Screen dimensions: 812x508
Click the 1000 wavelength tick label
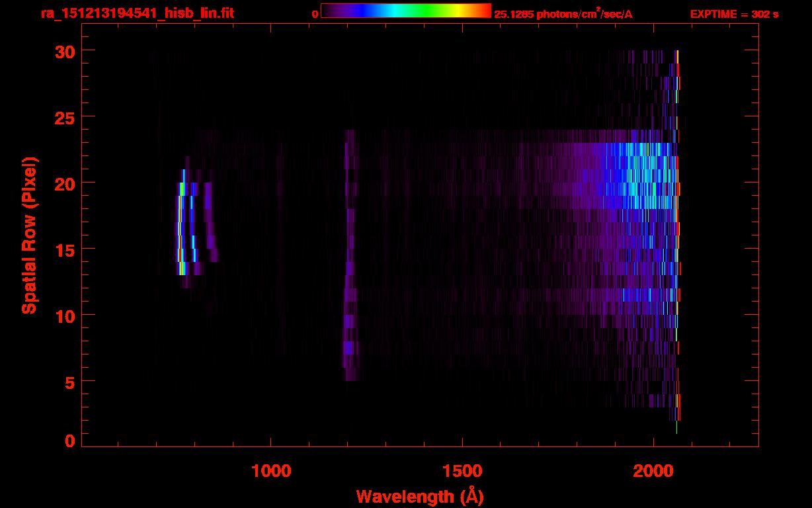point(271,470)
